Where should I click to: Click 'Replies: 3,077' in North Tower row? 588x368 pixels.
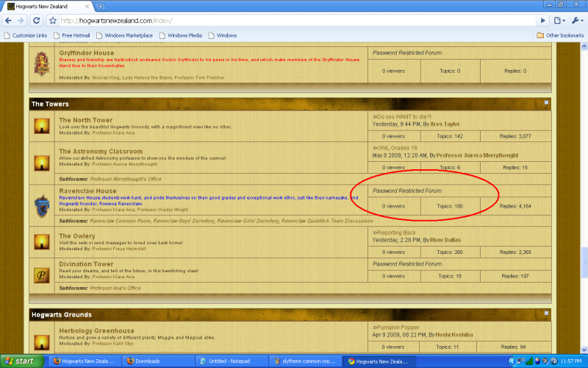515,136
